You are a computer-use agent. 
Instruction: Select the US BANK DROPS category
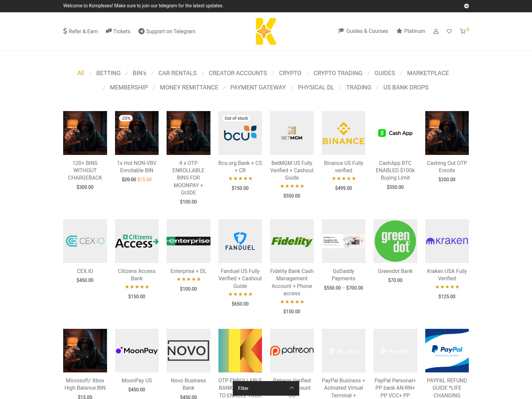[x=406, y=87]
